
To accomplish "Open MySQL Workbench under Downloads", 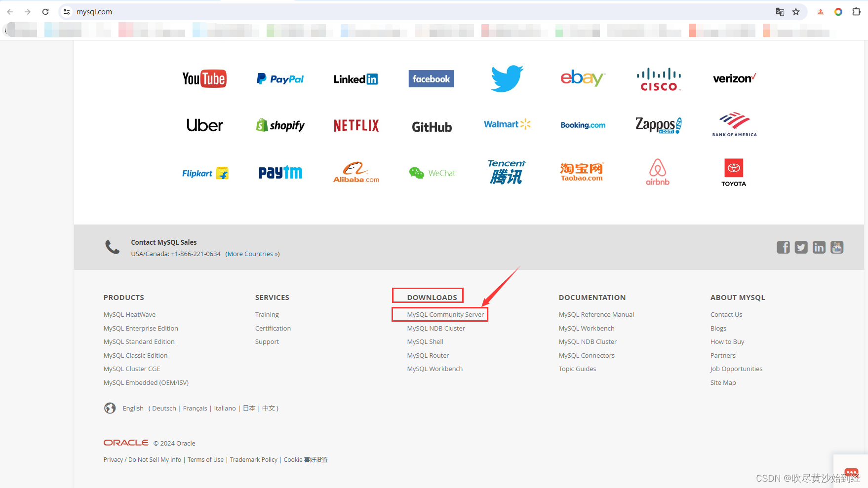I will coord(435,369).
